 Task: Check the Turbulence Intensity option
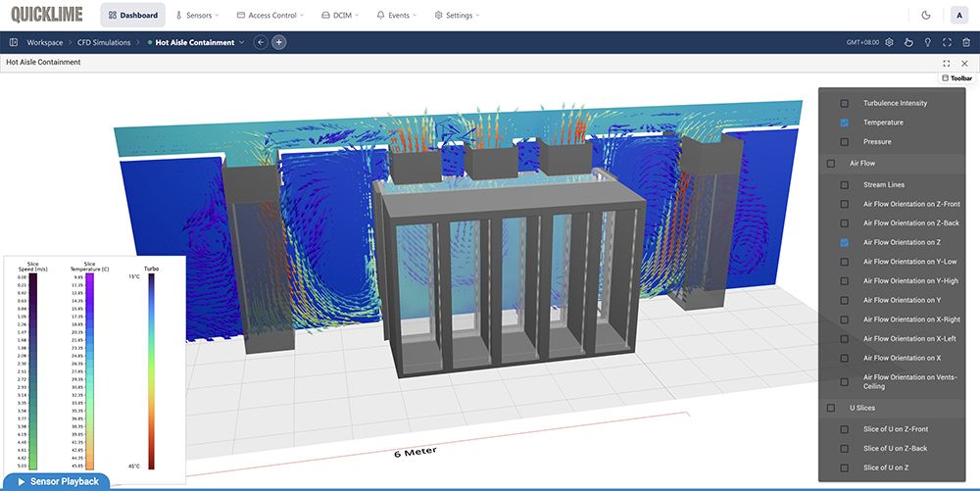point(844,103)
